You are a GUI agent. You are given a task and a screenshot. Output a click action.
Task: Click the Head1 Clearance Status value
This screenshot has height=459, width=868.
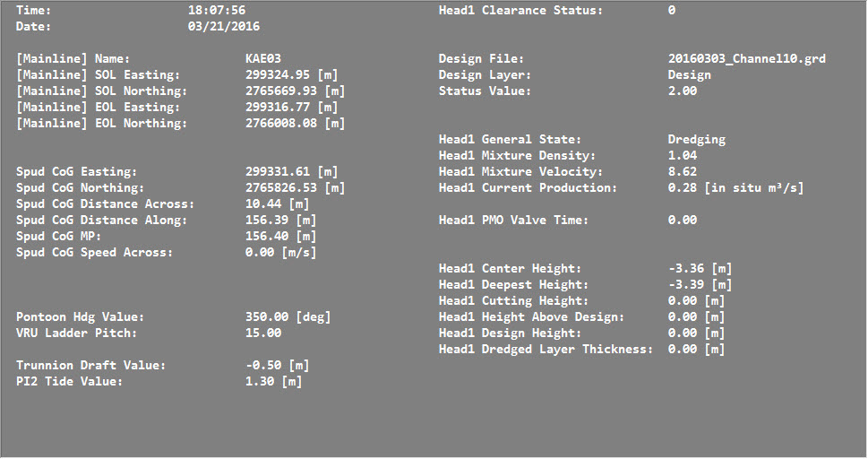(672, 11)
